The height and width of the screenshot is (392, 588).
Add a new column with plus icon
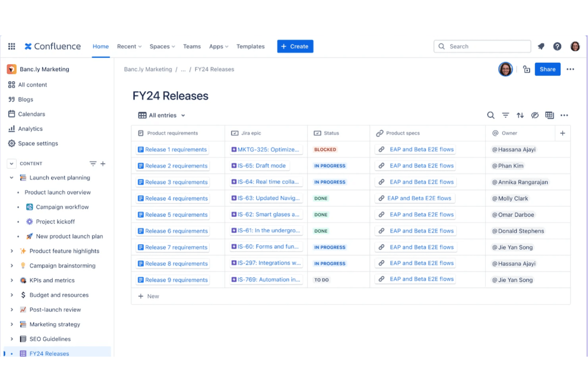(x=563, y=133)
